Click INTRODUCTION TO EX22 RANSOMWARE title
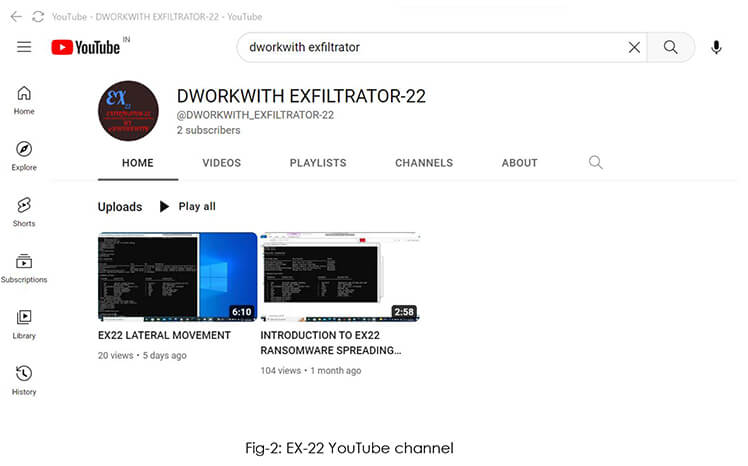The image size is (748, 466). coord(331,343)
